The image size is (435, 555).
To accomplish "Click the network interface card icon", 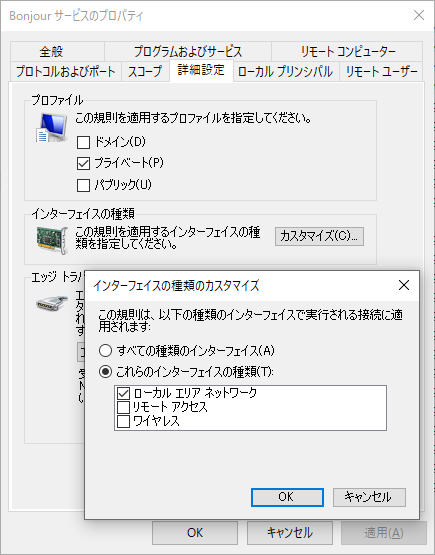I will pos(52,240).
